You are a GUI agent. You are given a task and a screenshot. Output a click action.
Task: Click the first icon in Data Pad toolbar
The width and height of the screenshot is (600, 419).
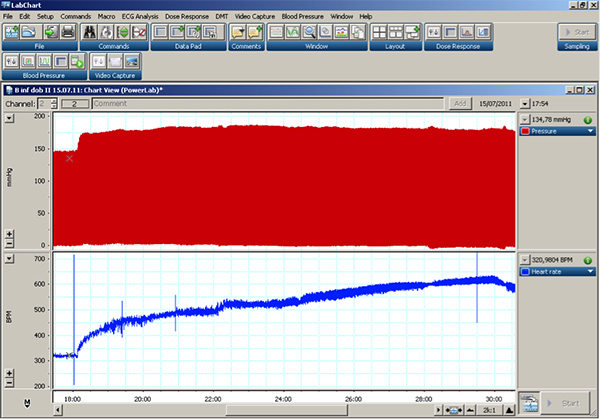pos(161,32)
